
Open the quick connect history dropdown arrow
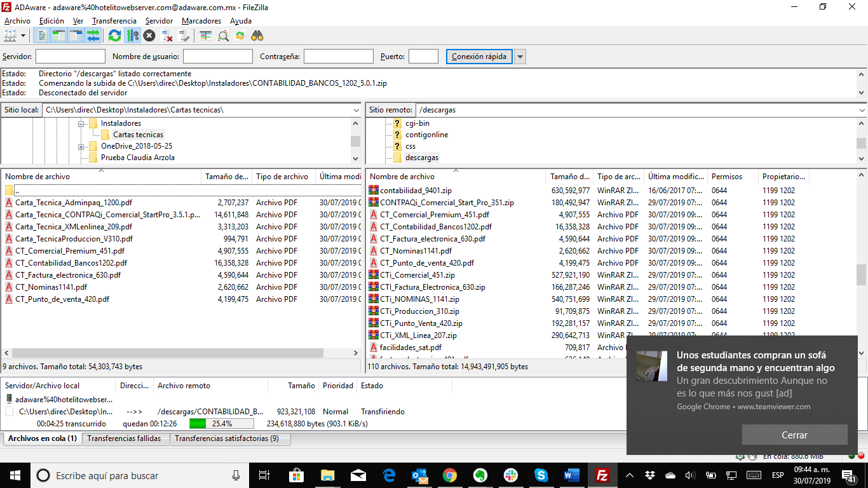coord(520,57)
